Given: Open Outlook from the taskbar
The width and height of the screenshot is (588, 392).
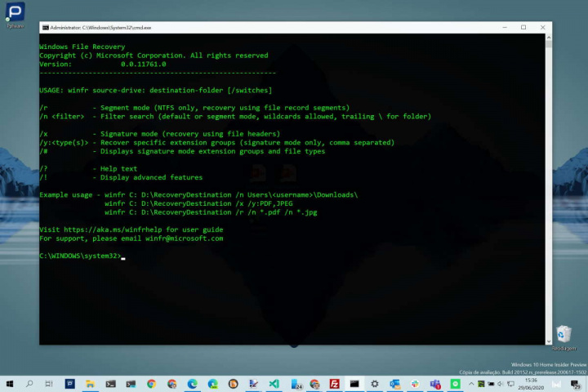Looking at the screenshot, I should [394, 384].
